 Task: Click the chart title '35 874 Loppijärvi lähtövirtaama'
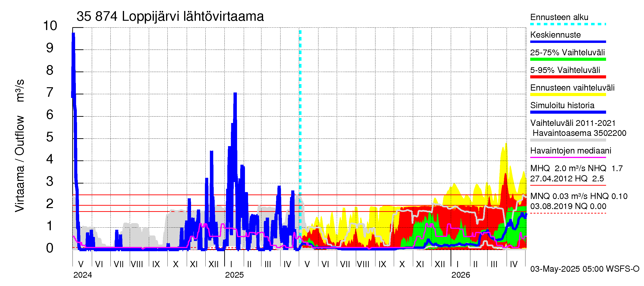click(170, 16)
